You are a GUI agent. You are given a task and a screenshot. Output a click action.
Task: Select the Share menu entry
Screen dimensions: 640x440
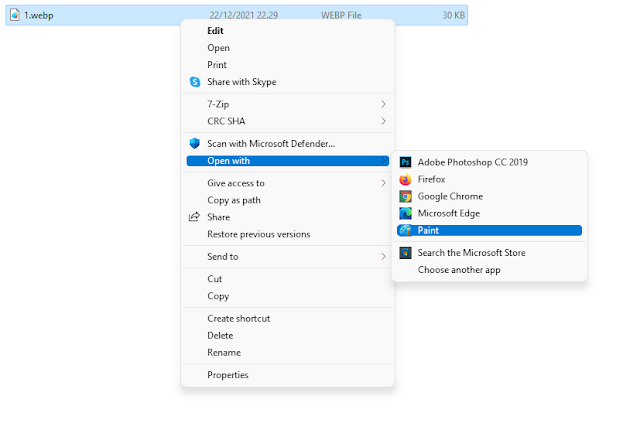(x=288, y=217)
